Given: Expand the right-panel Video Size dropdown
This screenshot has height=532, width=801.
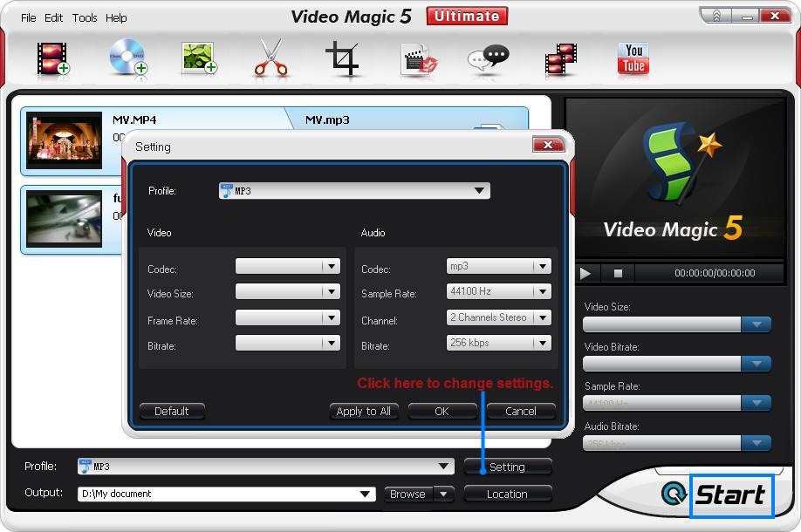Looking at the screenshot, I should coord(756,324).
